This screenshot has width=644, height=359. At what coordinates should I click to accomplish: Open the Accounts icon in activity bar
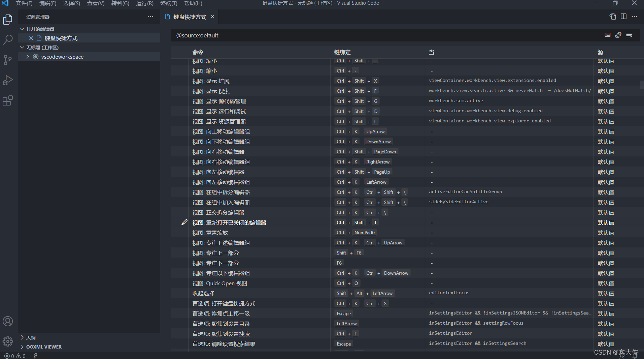8,321
